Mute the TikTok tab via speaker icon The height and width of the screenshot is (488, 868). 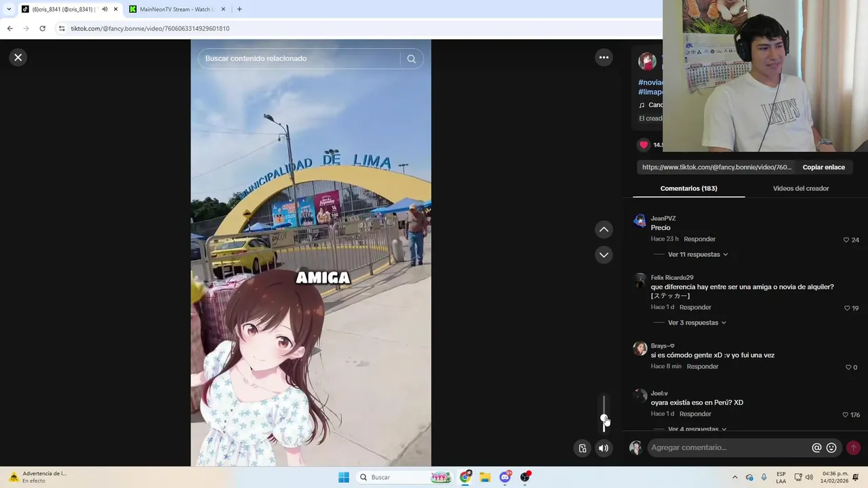click(104, 9)
